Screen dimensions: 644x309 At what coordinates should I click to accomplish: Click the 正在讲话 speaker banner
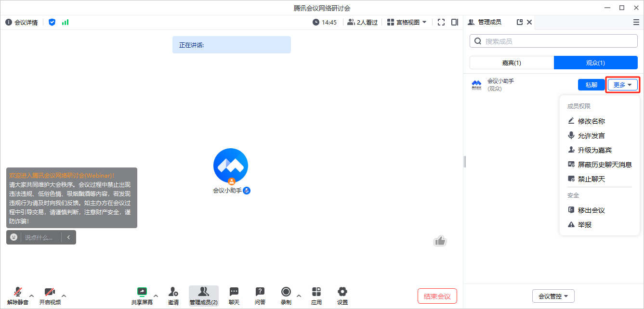click(x=232, y=45)
